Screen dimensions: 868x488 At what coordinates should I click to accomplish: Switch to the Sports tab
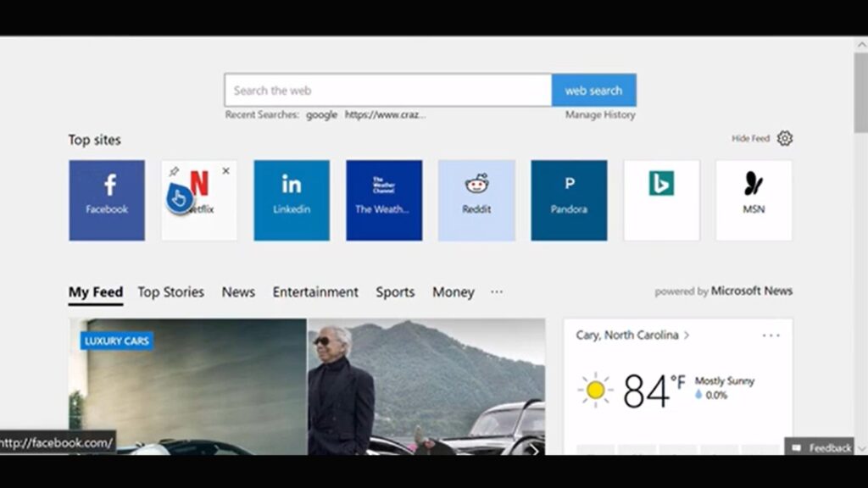395,291
